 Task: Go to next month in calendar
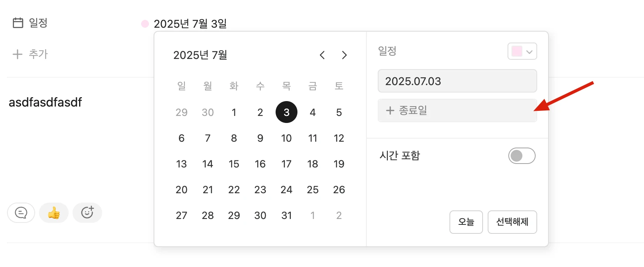pos(344,55)
